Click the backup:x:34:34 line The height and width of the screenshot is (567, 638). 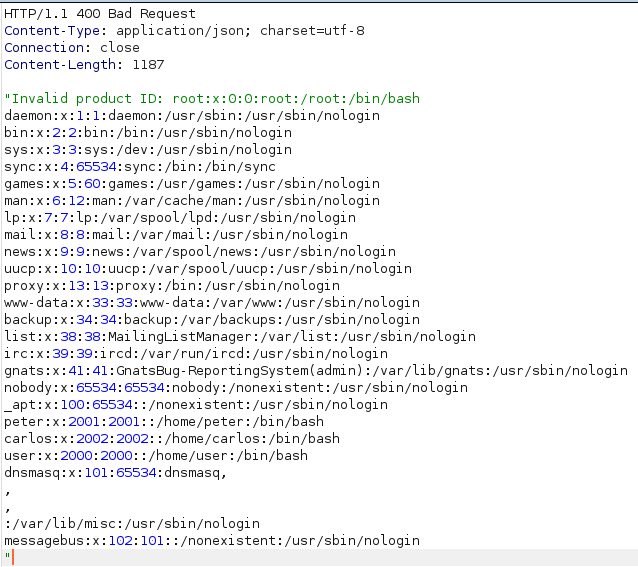(x=212, y=320)
